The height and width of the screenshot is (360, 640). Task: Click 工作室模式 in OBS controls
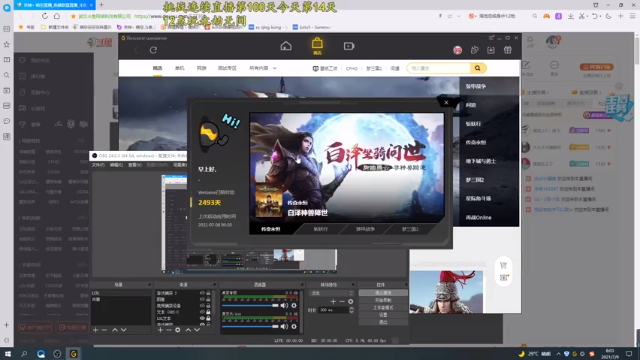[383, 307]
